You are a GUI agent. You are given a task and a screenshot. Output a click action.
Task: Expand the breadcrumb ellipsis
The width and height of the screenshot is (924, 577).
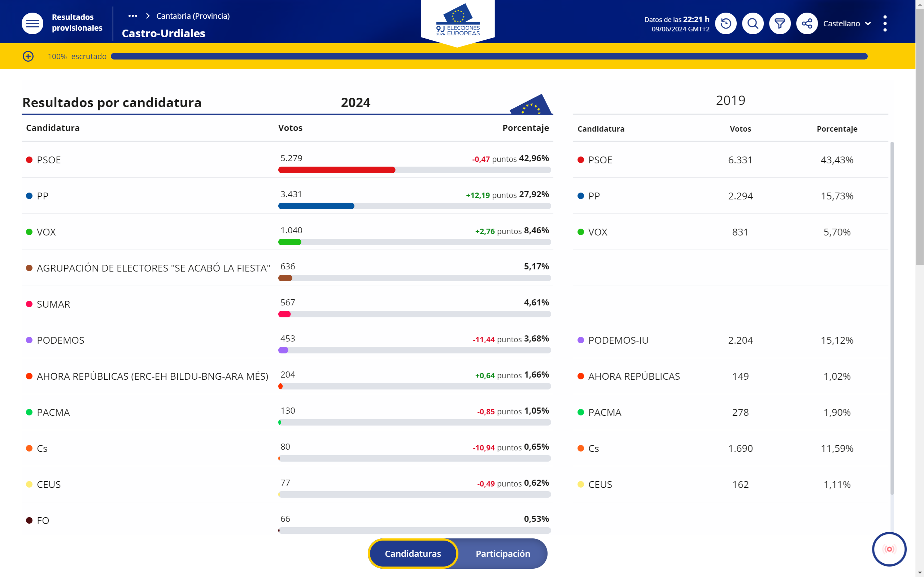tap(132, 16)
